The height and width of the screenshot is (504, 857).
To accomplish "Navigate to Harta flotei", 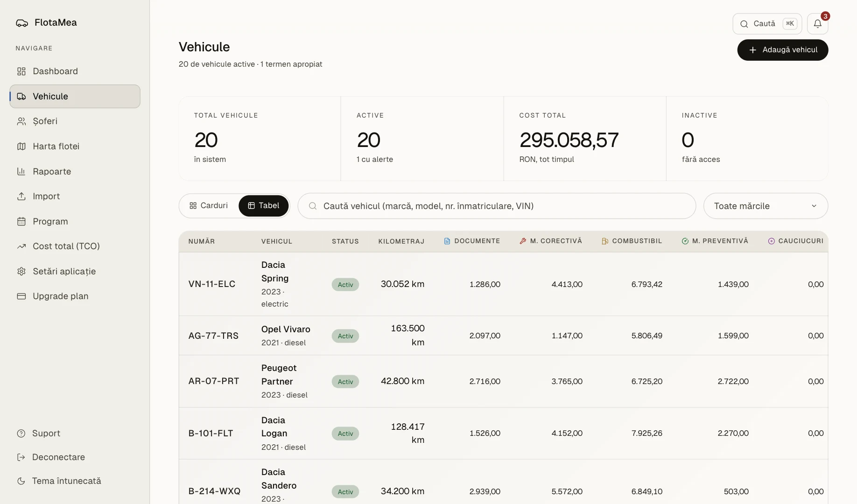I will (75, 147).
